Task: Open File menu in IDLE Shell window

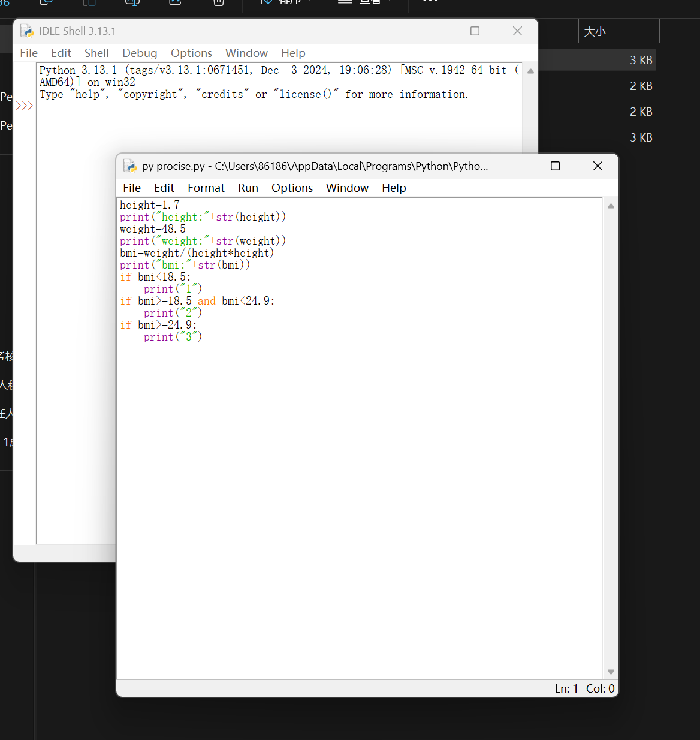Action: click(29, 53)
